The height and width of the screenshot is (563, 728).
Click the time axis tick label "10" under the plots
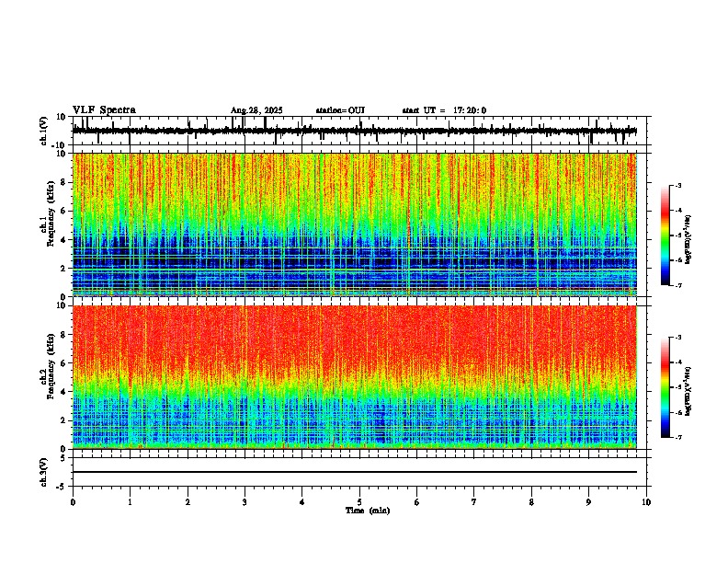click(x=646, y=502)
